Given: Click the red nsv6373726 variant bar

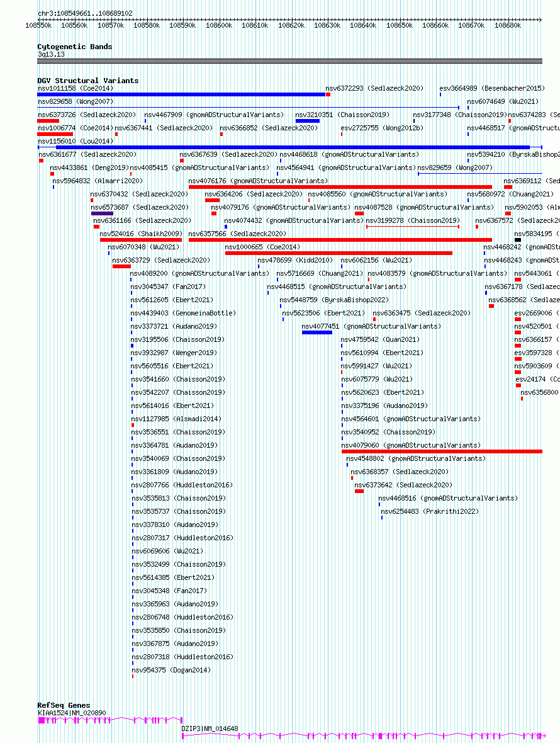Looking at the screenshot, I should [x=48, y=121].
